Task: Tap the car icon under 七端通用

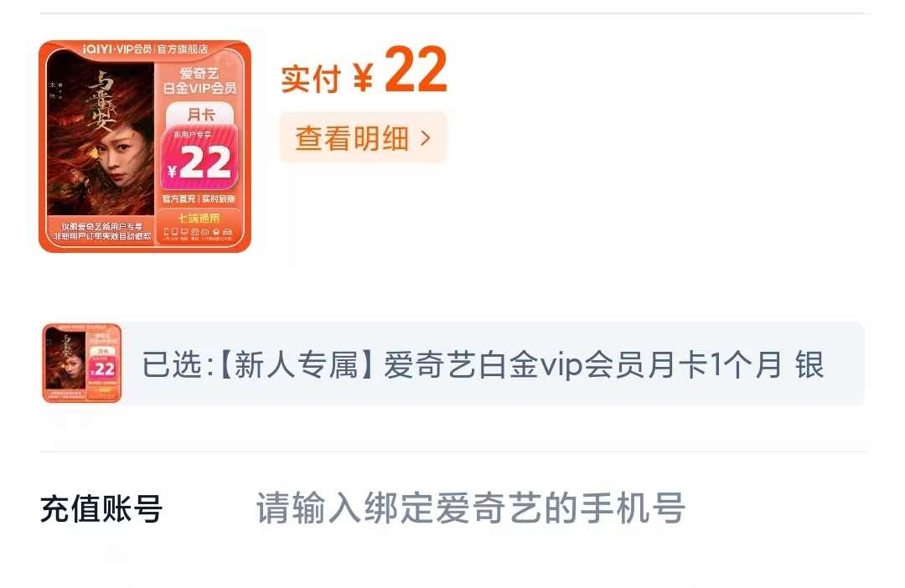Action: coord(227,232)
